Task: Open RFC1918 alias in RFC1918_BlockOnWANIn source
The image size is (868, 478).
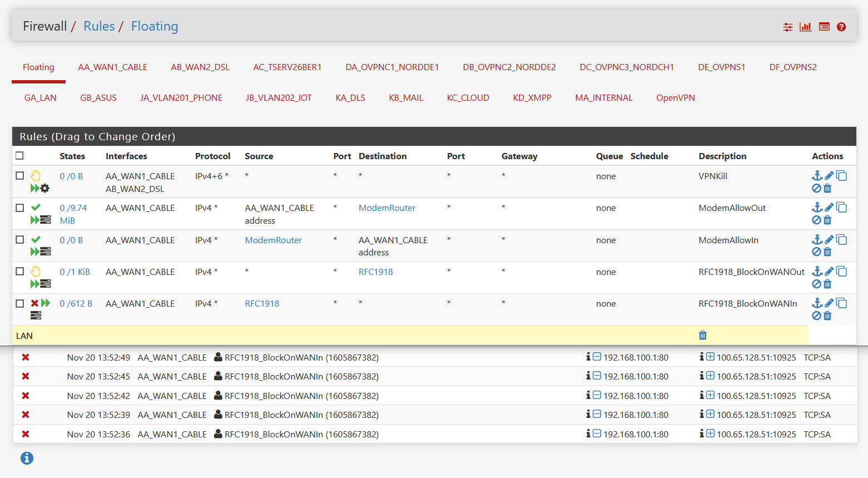Action: 262,303
